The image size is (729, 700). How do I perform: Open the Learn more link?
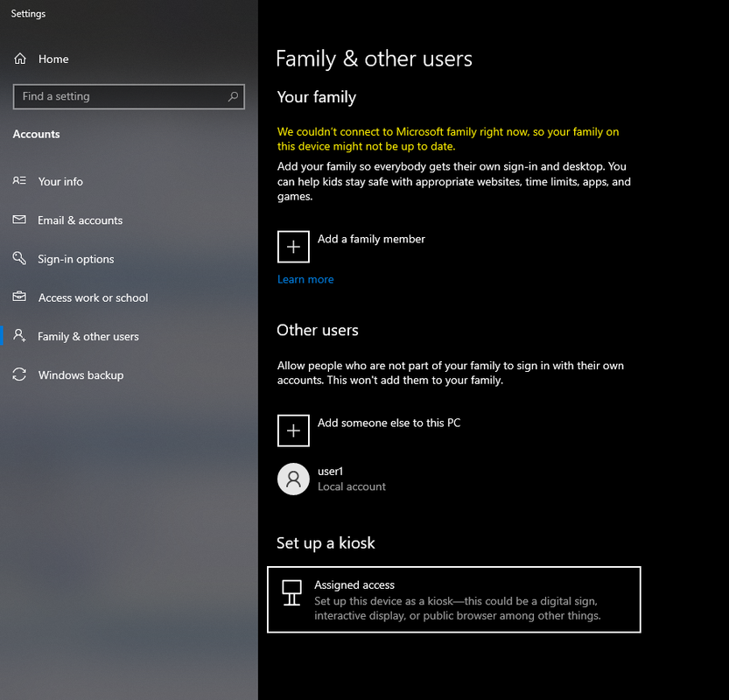pyautogui.click(x=305, y=279)
